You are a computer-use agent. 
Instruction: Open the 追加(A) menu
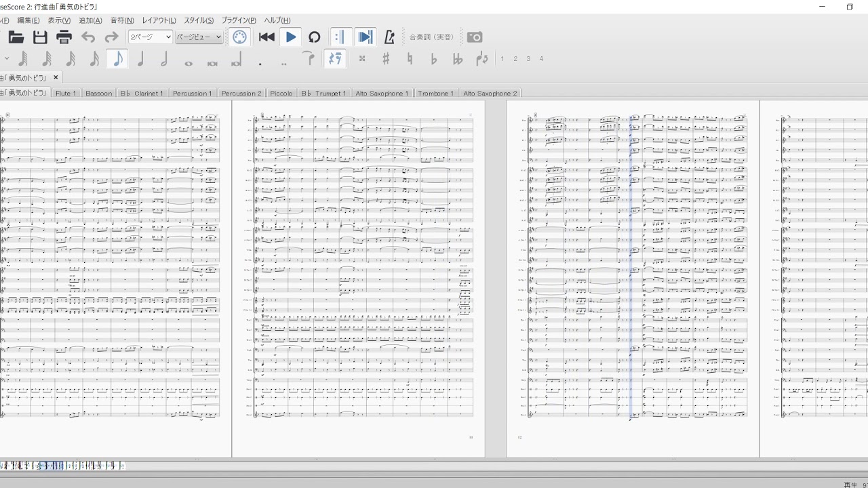tap(90, 20)
